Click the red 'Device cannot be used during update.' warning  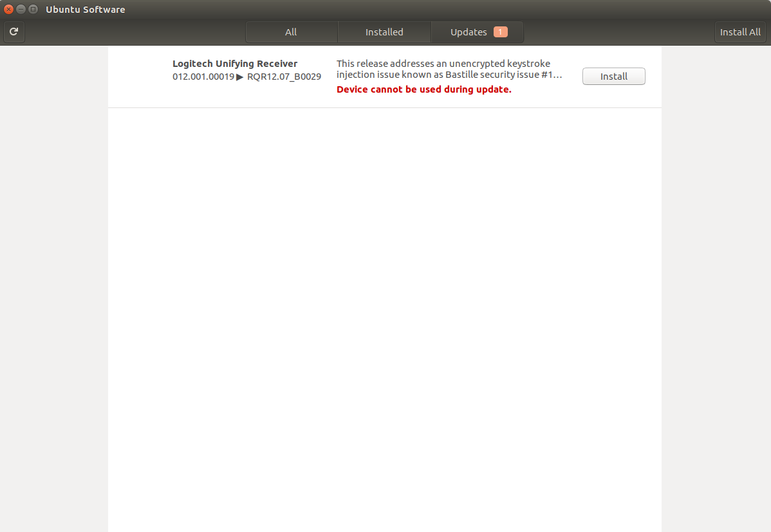coord(424,89)
